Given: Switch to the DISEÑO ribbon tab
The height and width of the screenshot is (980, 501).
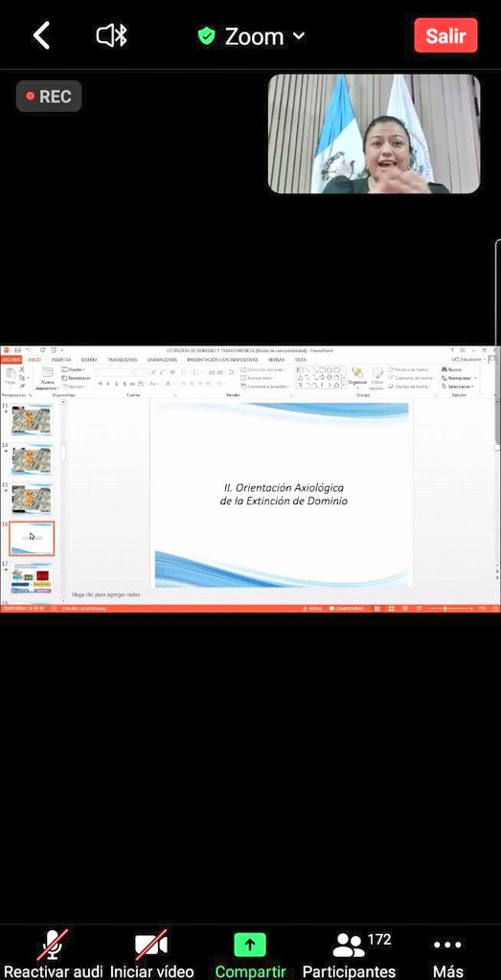Looking at the screenshot, I should (89, 360).
